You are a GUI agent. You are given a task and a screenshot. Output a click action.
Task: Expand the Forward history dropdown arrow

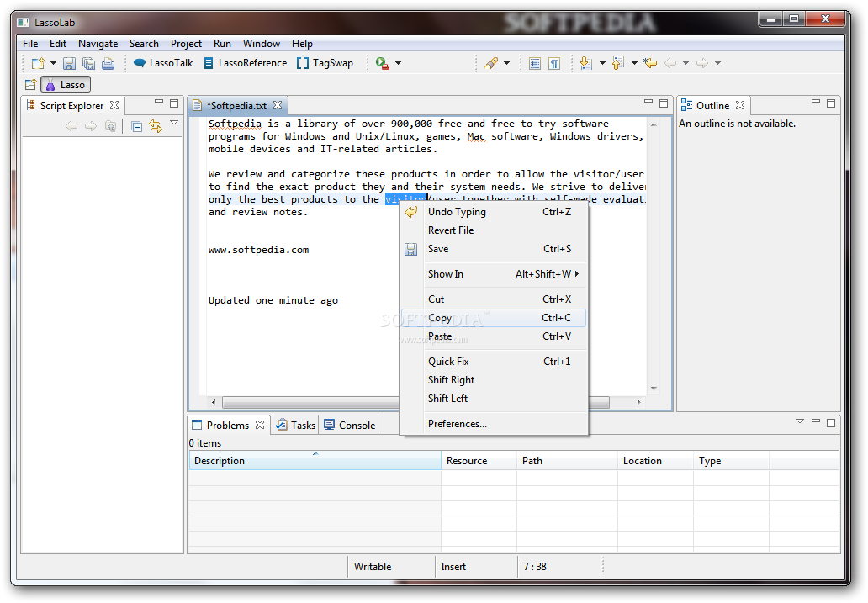coord(718,63)
